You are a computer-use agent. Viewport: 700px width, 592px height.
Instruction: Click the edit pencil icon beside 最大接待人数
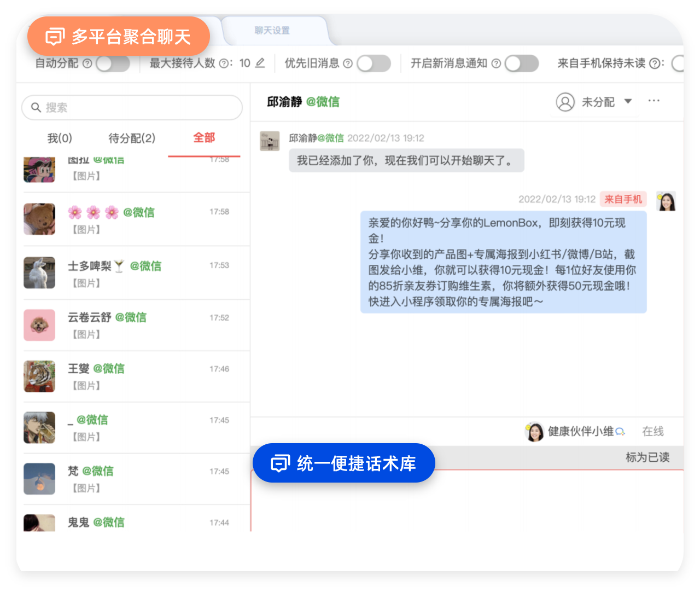[x=260, y=63]
